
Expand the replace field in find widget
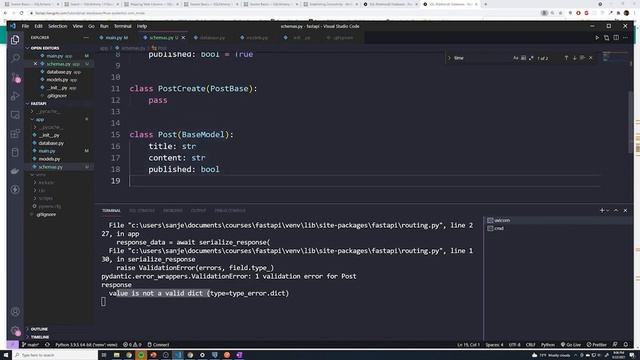[449, 58]
